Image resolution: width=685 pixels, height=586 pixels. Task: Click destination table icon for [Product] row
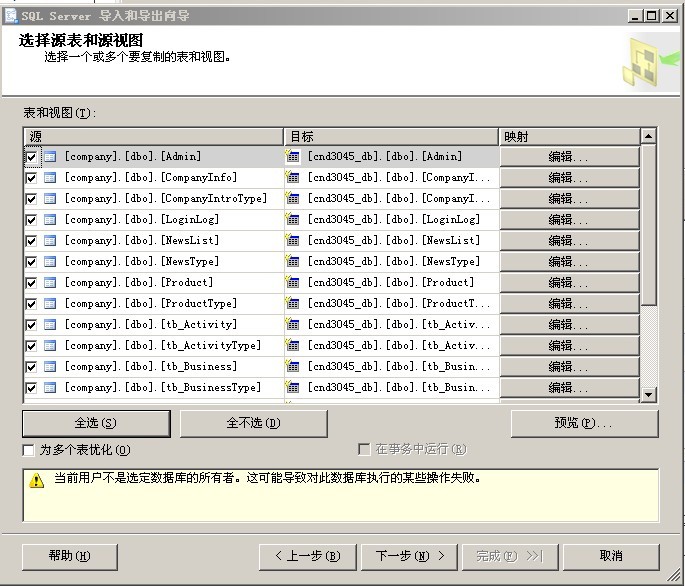click(292, 281)
